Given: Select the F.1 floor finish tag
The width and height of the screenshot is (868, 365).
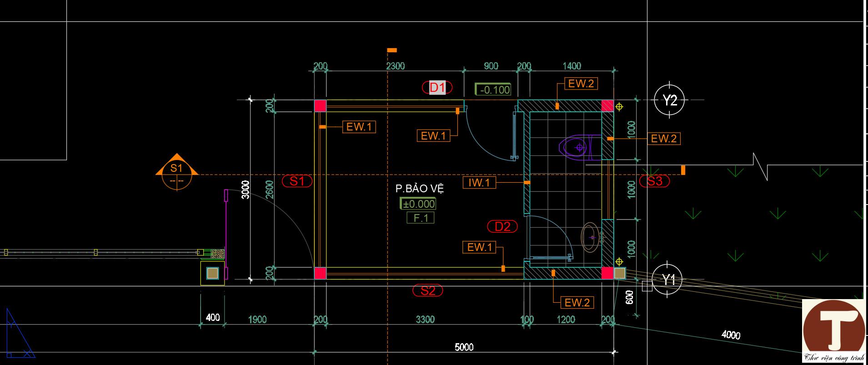Looking at the screenshot, I should coord(421,218).
